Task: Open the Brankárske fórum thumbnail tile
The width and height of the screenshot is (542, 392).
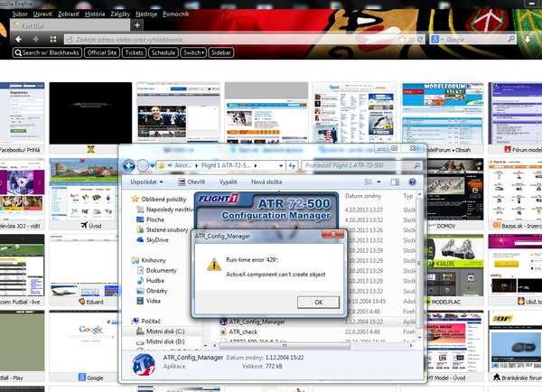Action: pyautogui.click(x=515, y=346)
